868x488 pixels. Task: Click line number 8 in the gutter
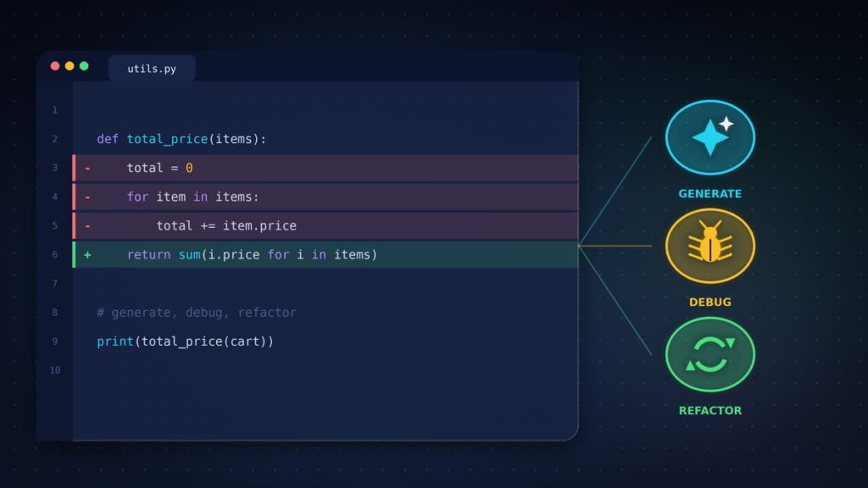[x=55, y=313]
